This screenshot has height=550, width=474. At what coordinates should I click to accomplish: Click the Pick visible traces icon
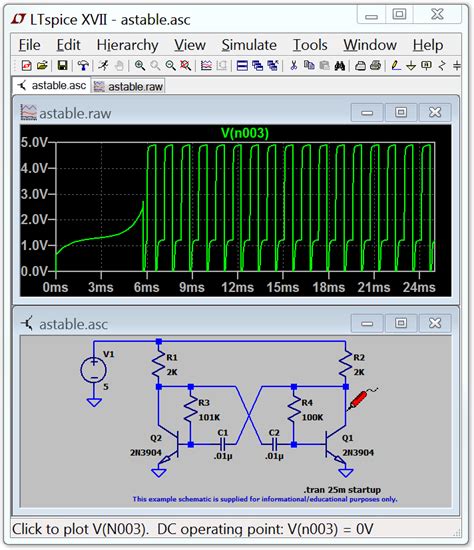point(206,66)
